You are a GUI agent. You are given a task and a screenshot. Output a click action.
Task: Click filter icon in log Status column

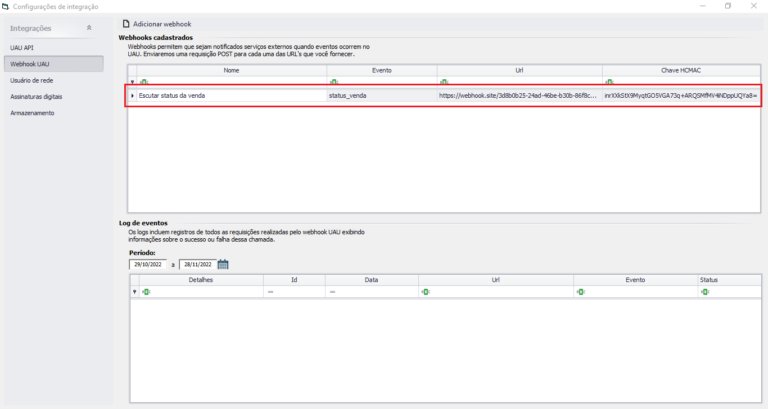click(705, 292)
